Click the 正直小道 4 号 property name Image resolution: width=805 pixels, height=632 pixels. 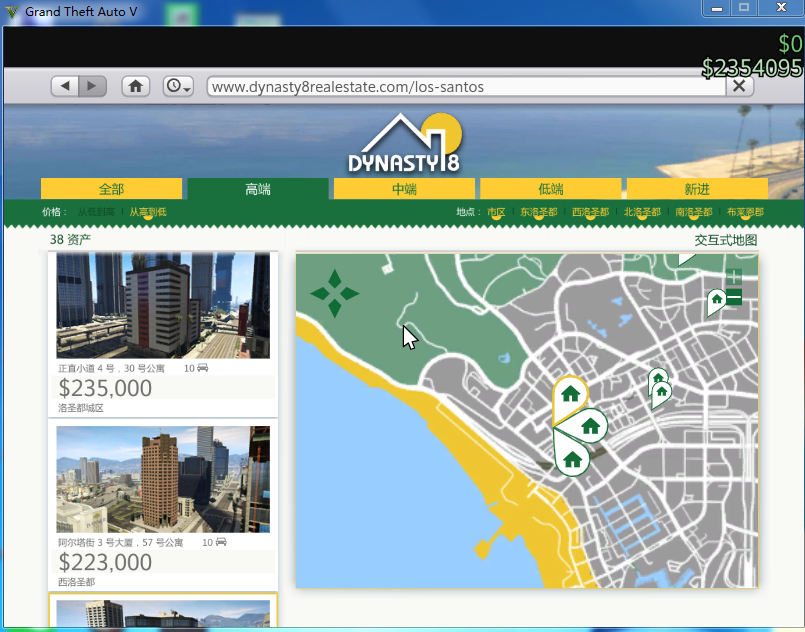111,368
